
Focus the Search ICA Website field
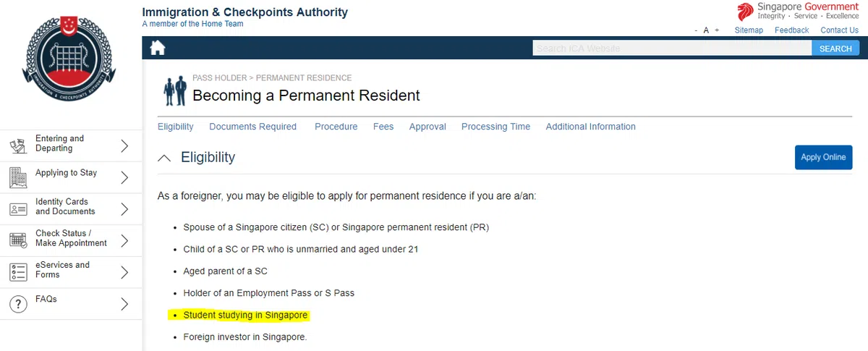(671, 48)
